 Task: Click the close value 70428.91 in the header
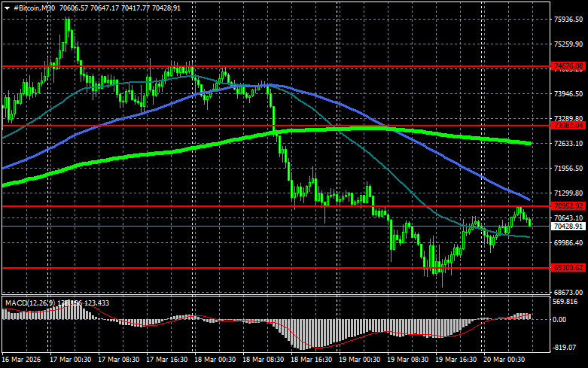point(166,8)
